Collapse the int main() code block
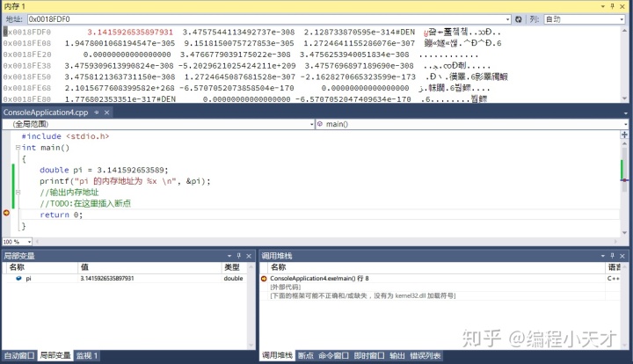This screenshot has width=633, height=364. point(18,148)
